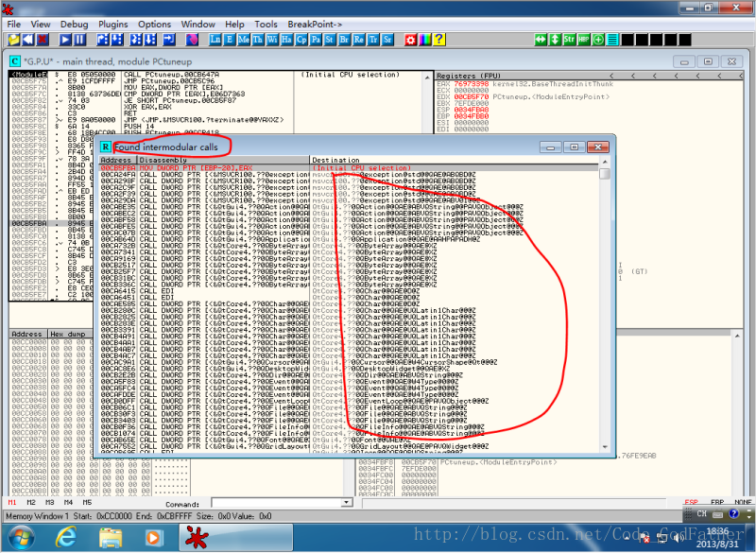Close the debugged program via the red X icon
Image resolution: width=756 pixels, height=553 pixels.
point(43,40)
